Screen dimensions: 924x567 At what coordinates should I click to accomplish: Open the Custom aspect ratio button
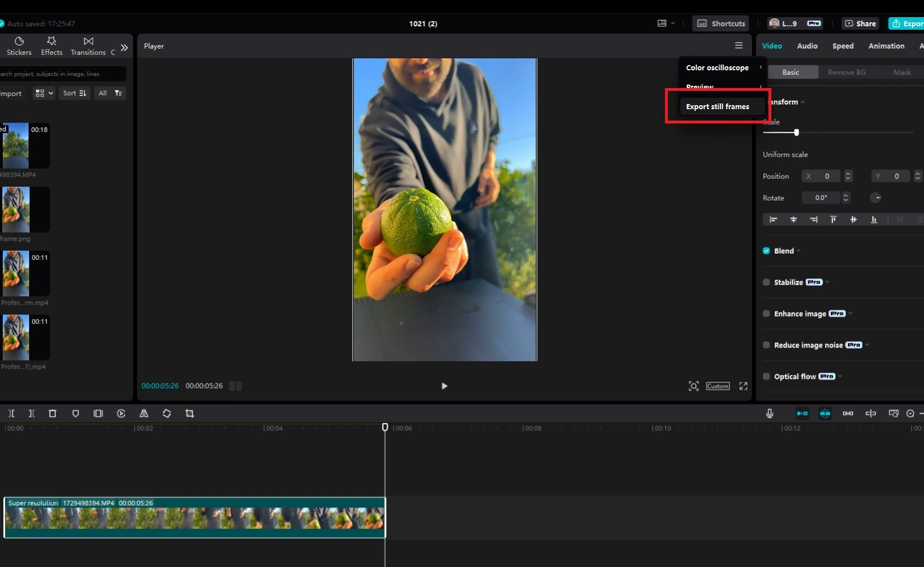[x=718, y=386]
